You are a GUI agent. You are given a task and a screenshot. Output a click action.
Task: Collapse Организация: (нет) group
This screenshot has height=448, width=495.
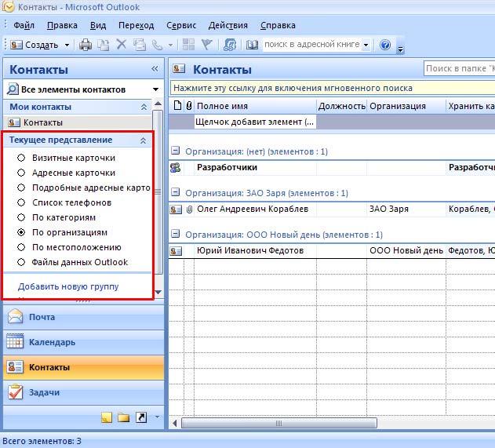(x=175, y=151)
